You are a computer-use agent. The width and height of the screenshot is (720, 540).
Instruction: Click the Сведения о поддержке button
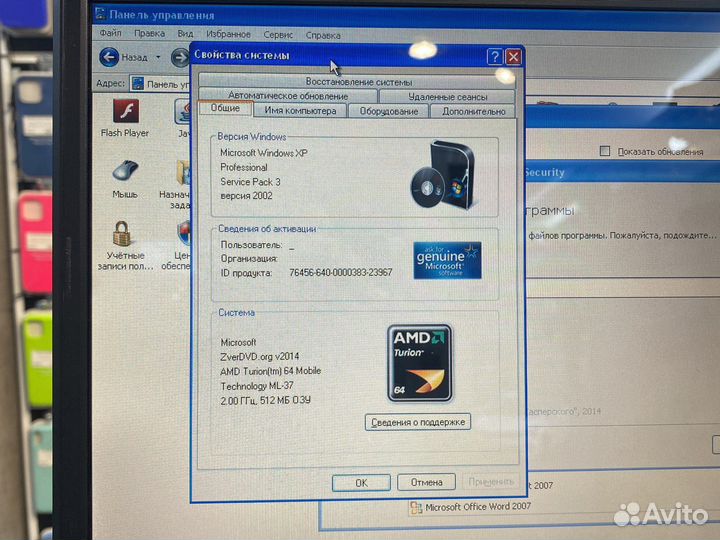pyautogui.click(x=418, y=422)
